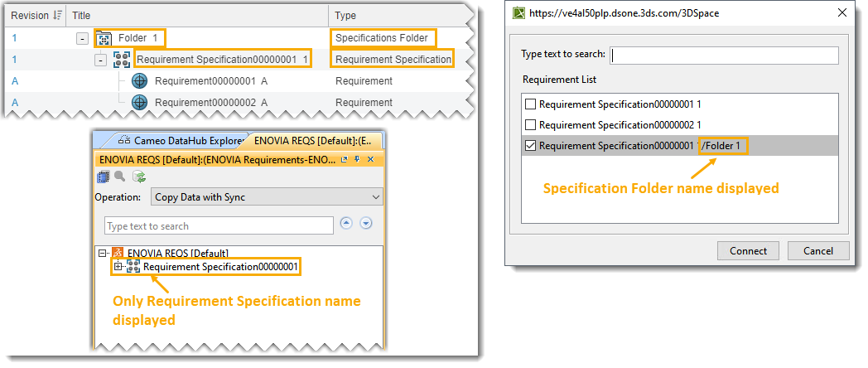Click the dialog's Type text to search field

725,55
